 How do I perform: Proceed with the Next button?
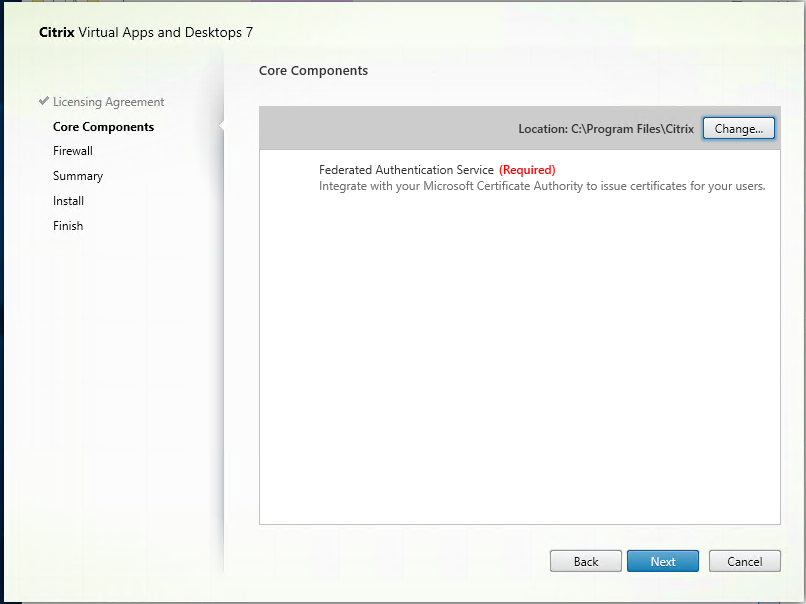tap(663, 561)
